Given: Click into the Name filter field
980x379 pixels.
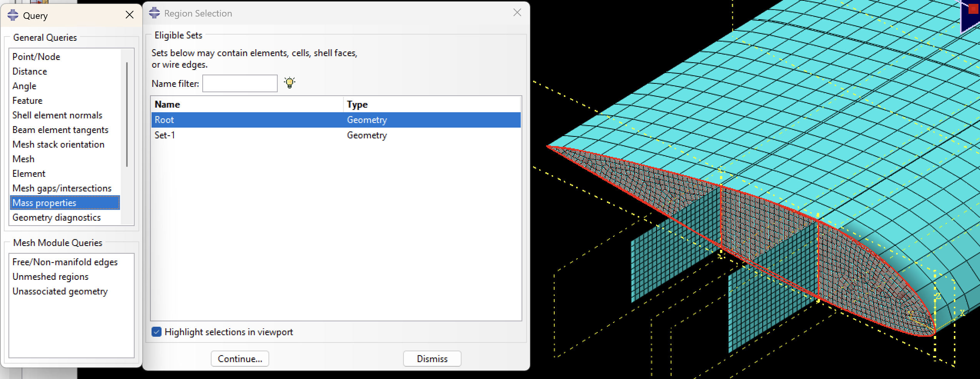Looking at the screenshot, I should coord(240,83).
